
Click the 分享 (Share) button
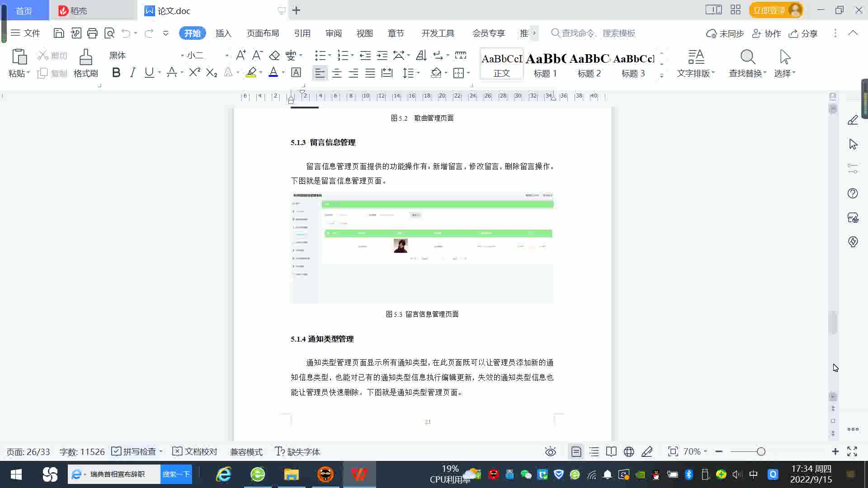803,33
